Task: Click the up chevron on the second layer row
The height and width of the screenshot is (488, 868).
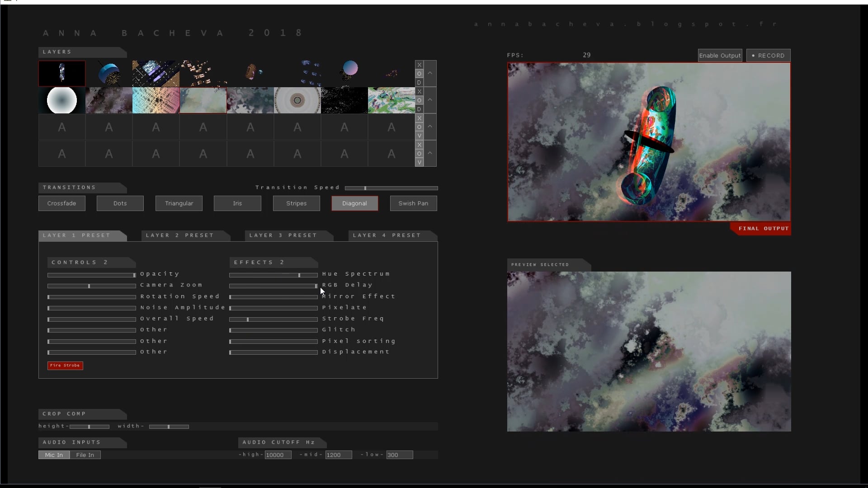Action: tap(430, 100)
